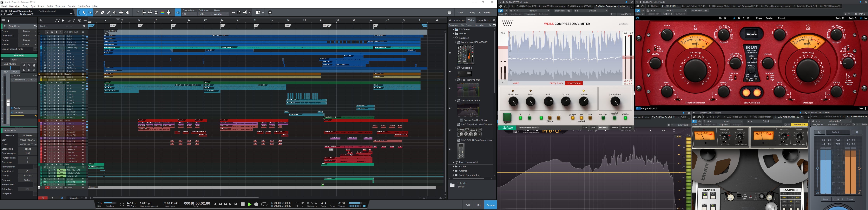
Task: Select the Listen speaker tool
Action: point(127,12)
